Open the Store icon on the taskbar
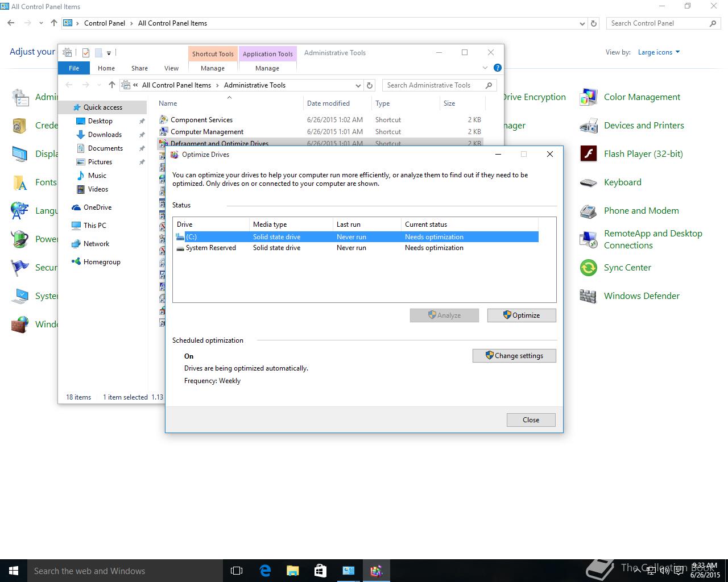Viewport: 728px width, 582px height. tap(320, 571)
